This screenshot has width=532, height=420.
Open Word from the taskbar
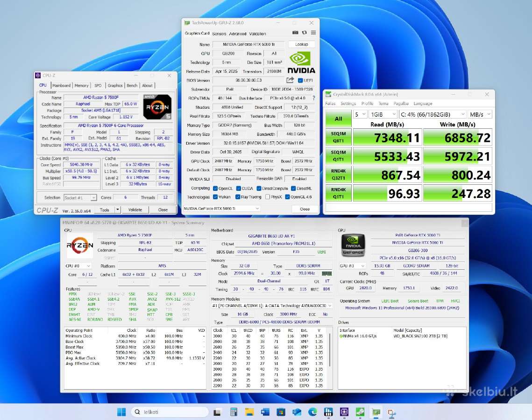pyautogui.click(x=265, y=412)
